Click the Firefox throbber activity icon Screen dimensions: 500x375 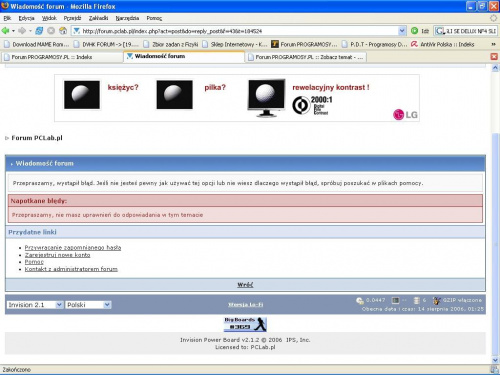(x=493, y=18)
